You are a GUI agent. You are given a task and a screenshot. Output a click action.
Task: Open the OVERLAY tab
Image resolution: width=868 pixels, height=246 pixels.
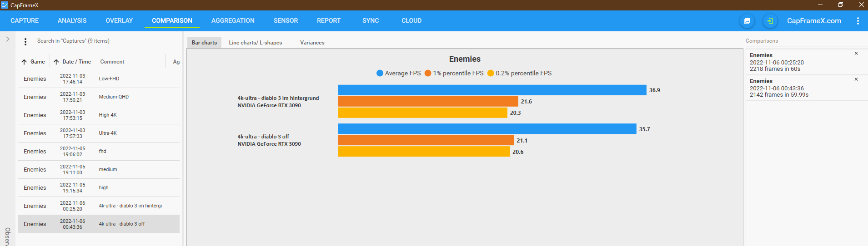(x=119, y=20)
